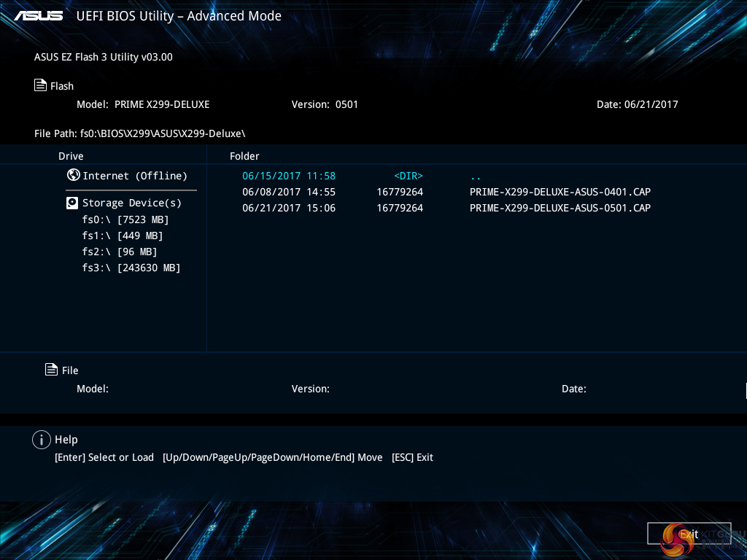The width and height of the screenshot is (747, 560).
Task: Click the Flash section document icon
Action: pos(41,85)
